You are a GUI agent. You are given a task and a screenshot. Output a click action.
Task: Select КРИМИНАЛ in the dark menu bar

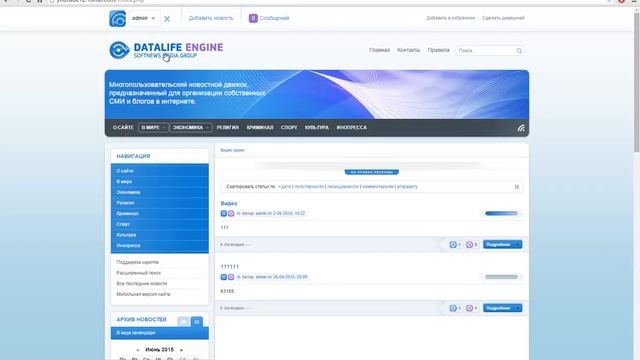pyautogui.click(x=260, y=128)
